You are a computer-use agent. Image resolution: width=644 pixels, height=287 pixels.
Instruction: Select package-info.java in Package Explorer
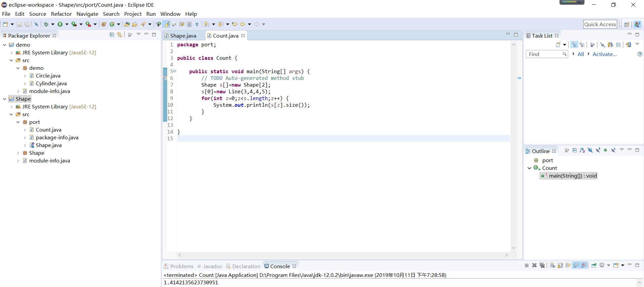pos(57,138)
